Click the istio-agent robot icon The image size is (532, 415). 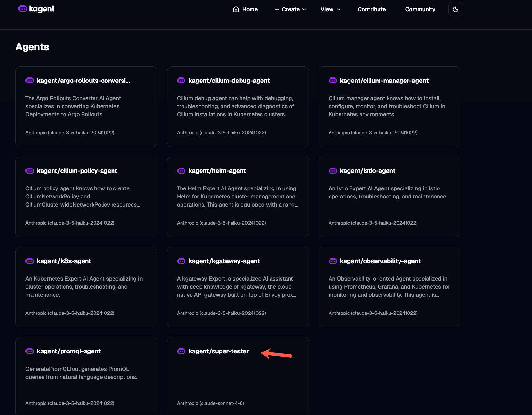(332, 171)
